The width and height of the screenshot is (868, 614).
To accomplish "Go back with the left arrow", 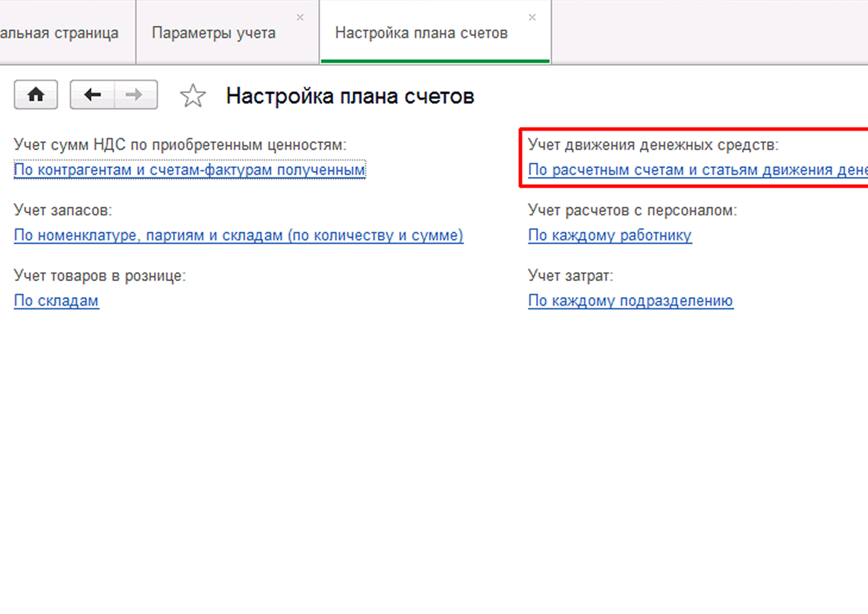I will pos(92,95).
